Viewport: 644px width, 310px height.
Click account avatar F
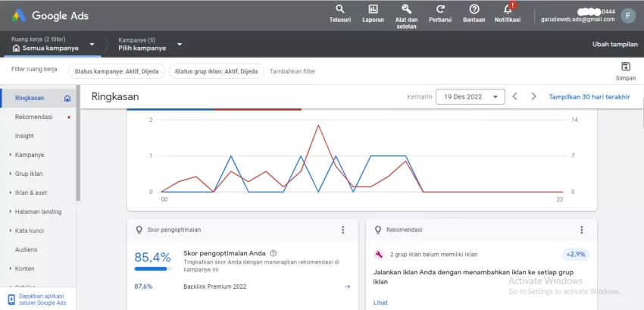[x=628, y=16]
